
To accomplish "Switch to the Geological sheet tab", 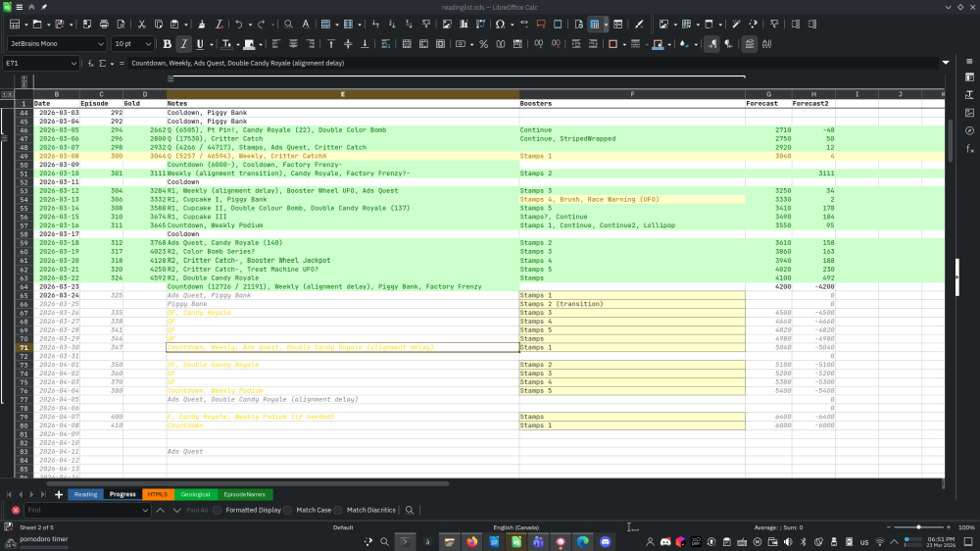I will [x=195, y=495].
